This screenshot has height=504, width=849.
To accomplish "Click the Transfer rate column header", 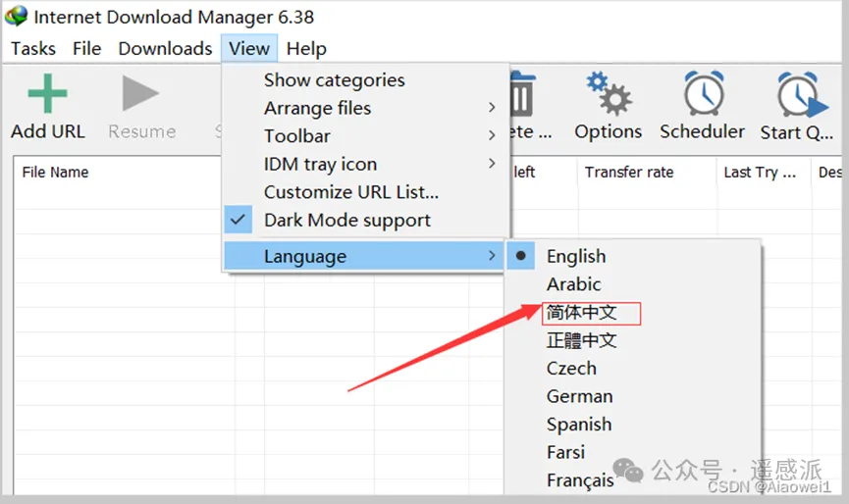I will pos(629,172).
